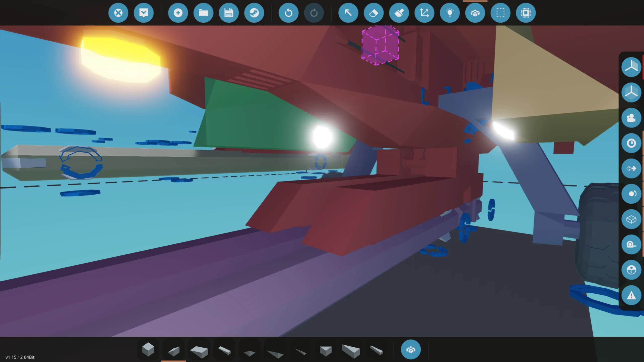Viewport: 644px width, 362px height.
Task: Toggle the camera view option
Action: click(x=631, y=118)
